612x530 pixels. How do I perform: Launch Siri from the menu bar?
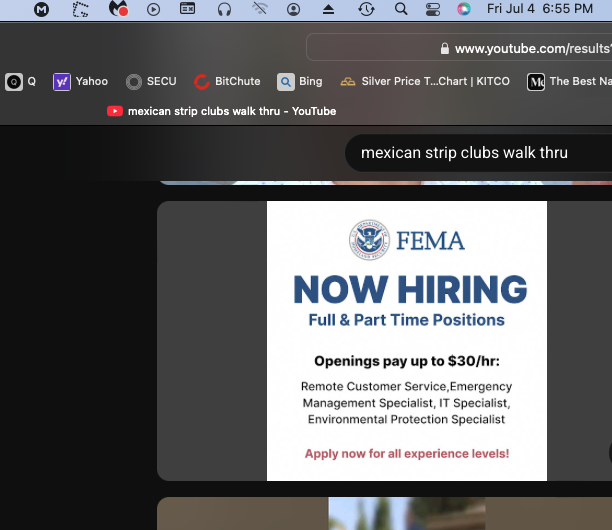(x=464, y=9)
